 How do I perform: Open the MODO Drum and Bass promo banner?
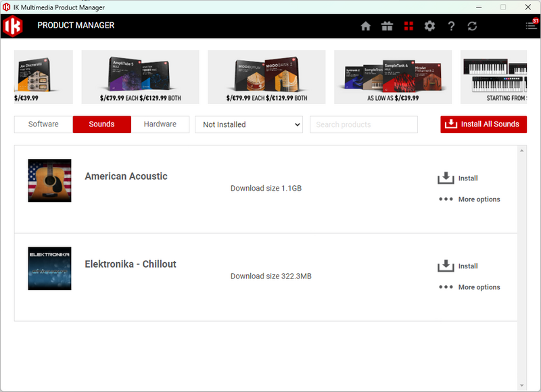pos(266,77)
